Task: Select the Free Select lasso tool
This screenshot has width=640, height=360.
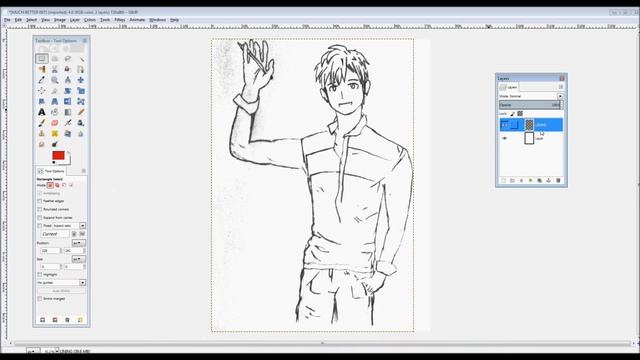Action: coord(68,59)
